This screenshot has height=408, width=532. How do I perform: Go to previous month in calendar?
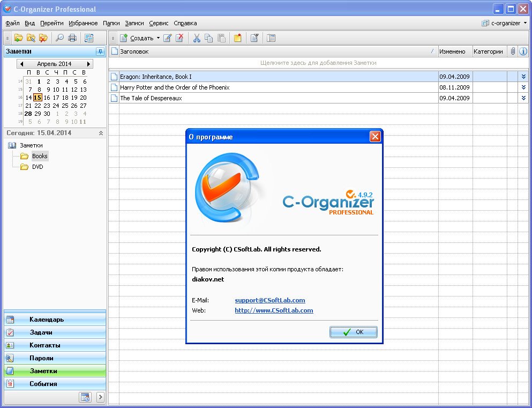coord(22,64)
